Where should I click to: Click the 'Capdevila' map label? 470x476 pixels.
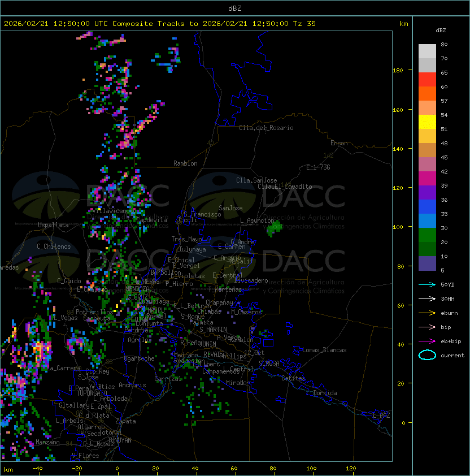tap(151, 220)
